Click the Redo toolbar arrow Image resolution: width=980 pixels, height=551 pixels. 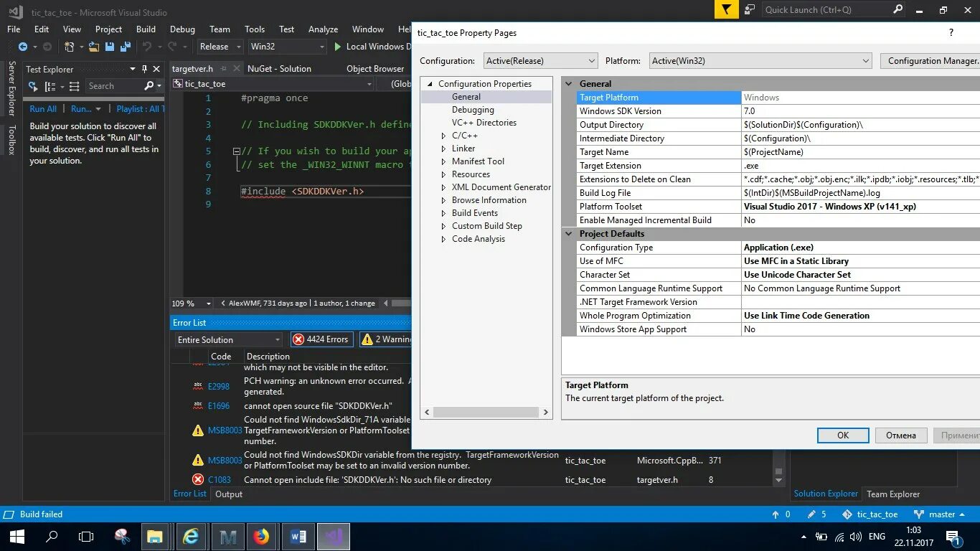click(172, 47)
